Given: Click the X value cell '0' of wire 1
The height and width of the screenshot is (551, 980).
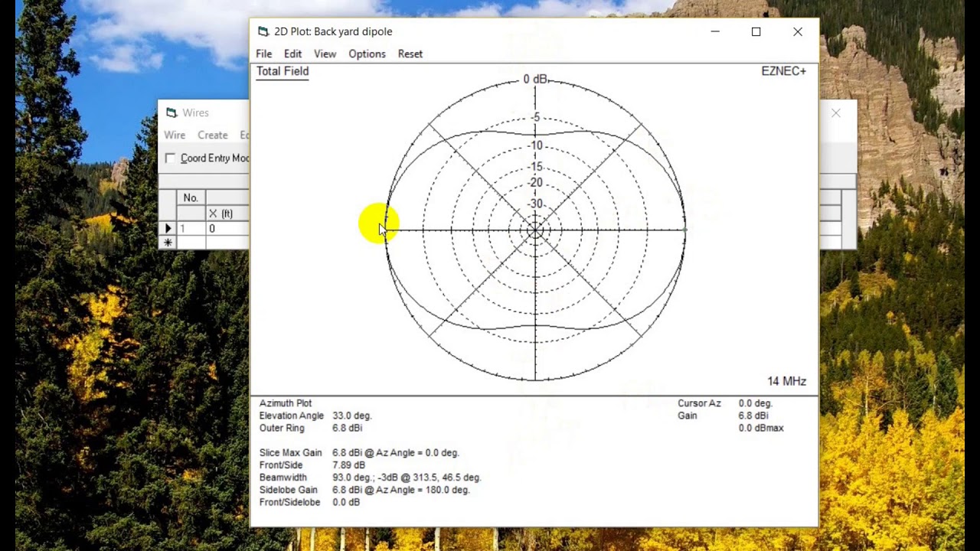Looking at the screenshot, I should (x=227, y=228).
